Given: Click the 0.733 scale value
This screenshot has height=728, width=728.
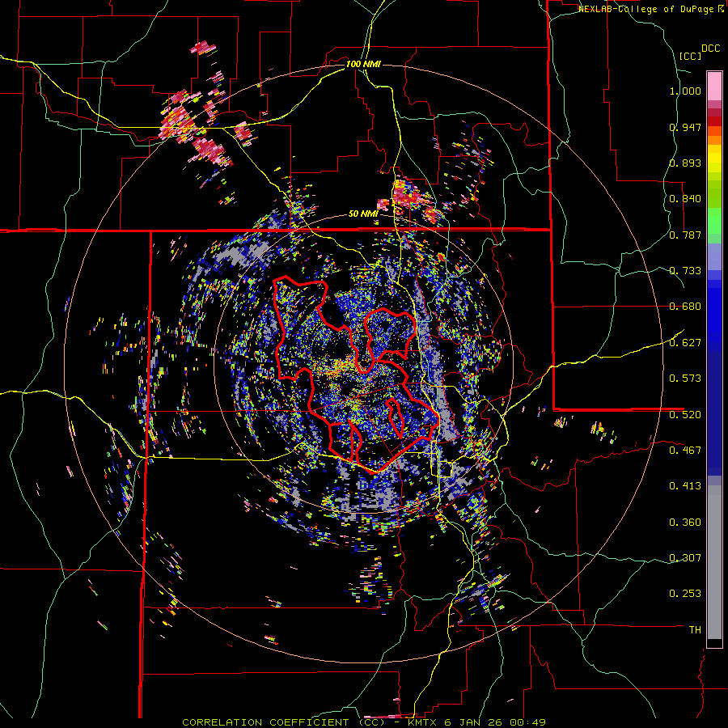Looking at the screenshot, I should 685,271.
